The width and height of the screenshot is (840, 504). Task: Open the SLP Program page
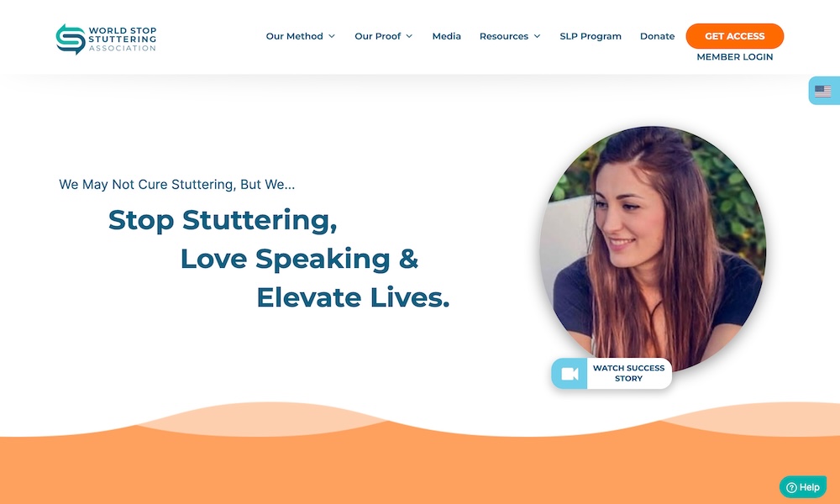click(x=591, y=36)
